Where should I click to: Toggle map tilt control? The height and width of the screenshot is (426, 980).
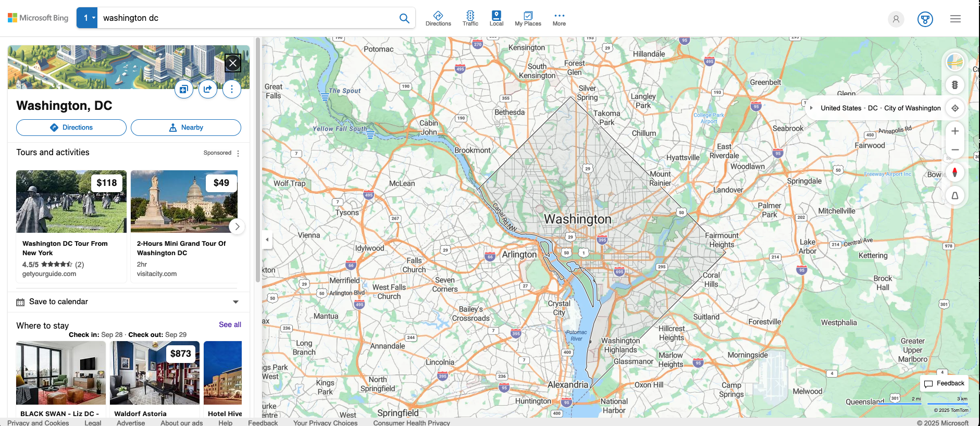(955, 196)
